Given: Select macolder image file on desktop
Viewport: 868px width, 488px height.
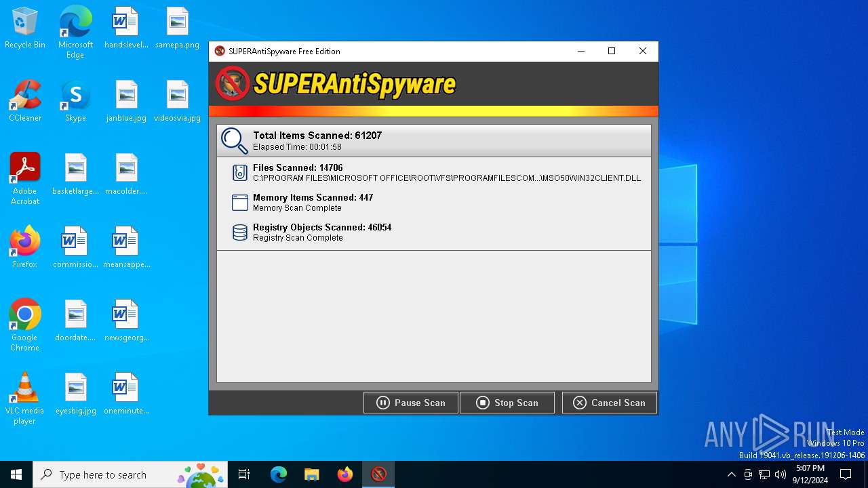Looking at the screenshot, I should (x=126, y=175).
